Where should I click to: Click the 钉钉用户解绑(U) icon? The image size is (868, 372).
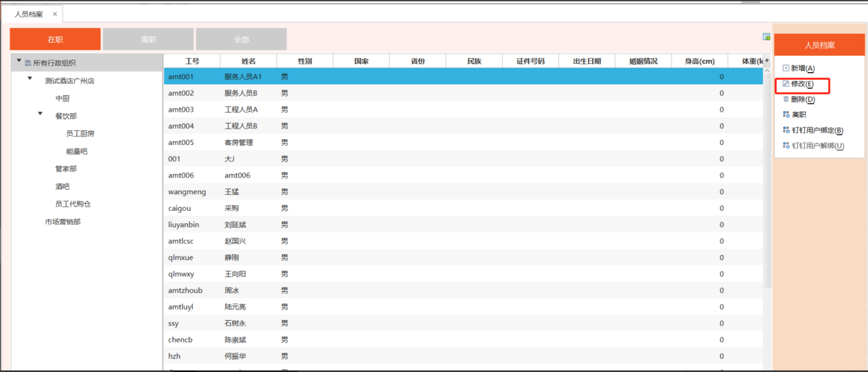tap(786, 146)
